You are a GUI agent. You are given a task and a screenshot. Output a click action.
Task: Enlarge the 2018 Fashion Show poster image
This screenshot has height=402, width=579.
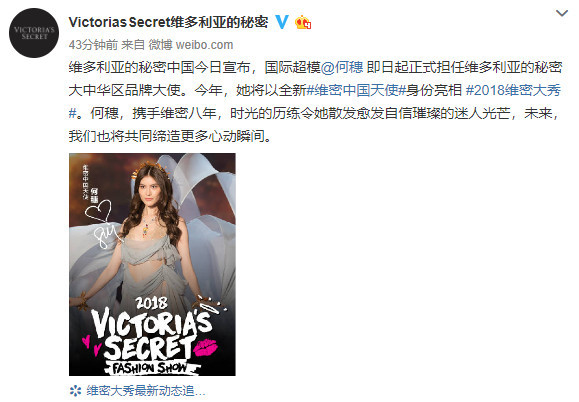[x=152, y=264]
